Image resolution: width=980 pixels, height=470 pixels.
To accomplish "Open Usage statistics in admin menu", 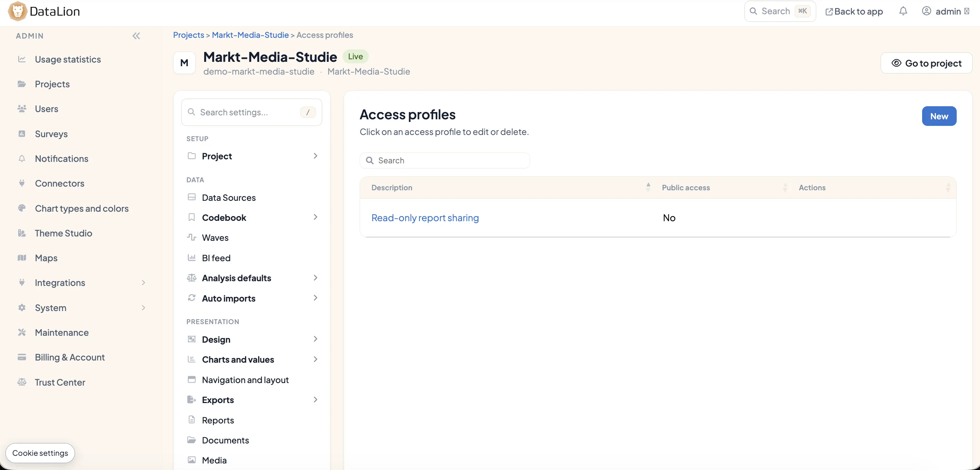I will tap(68, 59).
